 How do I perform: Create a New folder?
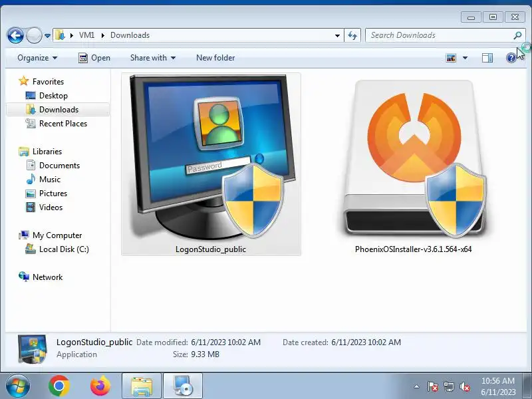[215, 58]
